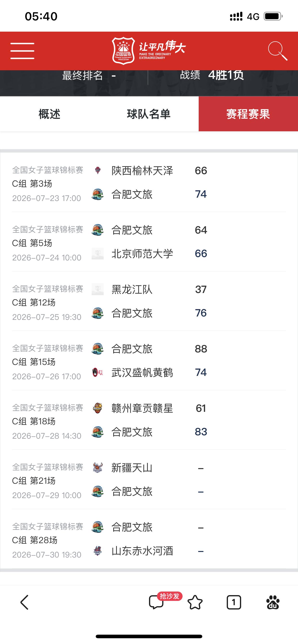Bookmark page with star icon
Viewport: 298px width, 644px height.
pyautogui.click(x=195, y=603)
